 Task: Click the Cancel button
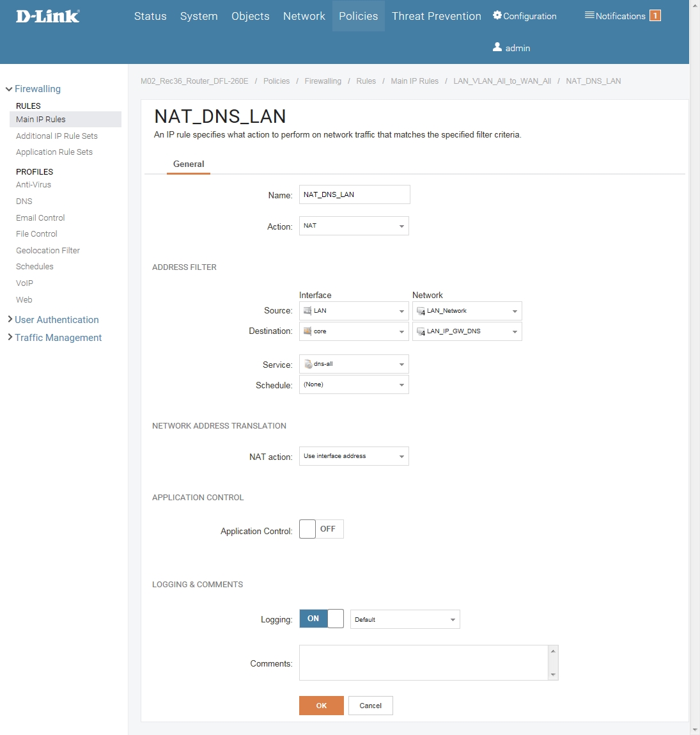click(x=370, y=706)
